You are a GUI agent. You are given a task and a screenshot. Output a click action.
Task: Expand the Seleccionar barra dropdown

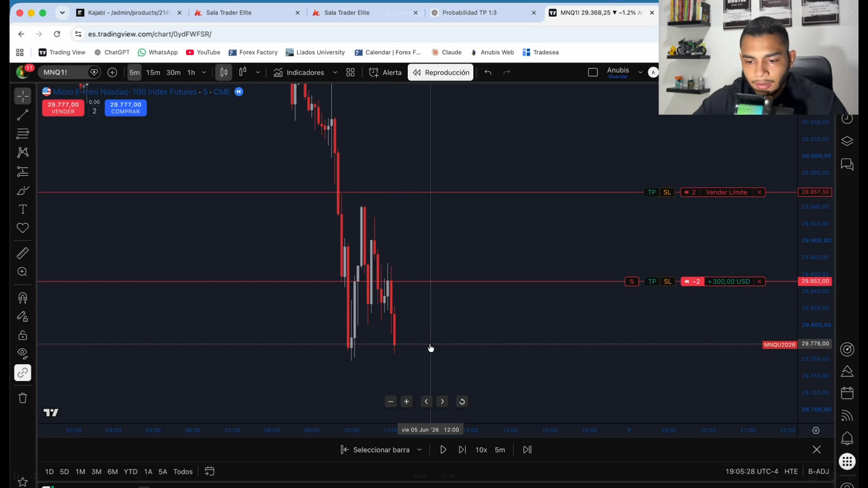[419, 450]
